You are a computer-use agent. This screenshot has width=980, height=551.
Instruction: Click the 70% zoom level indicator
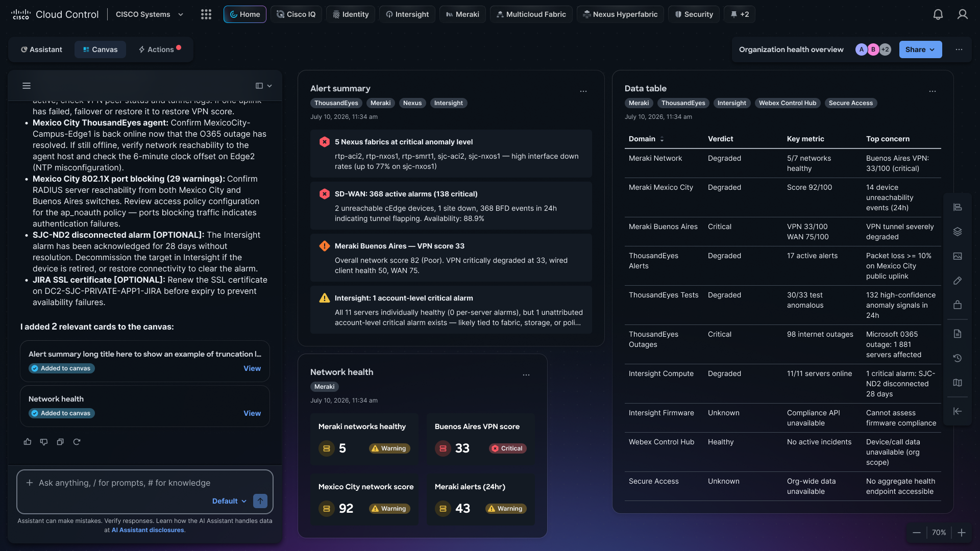click(939, 533)
